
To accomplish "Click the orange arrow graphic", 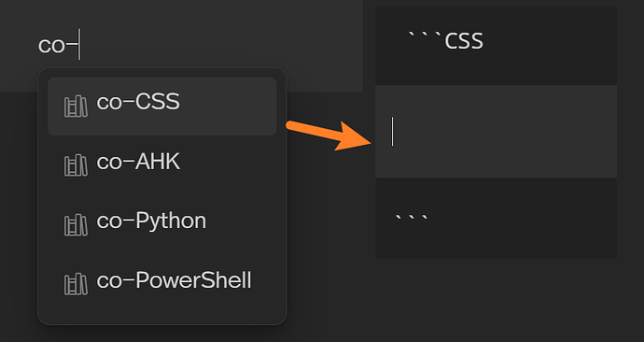I will tap(329, 135).
